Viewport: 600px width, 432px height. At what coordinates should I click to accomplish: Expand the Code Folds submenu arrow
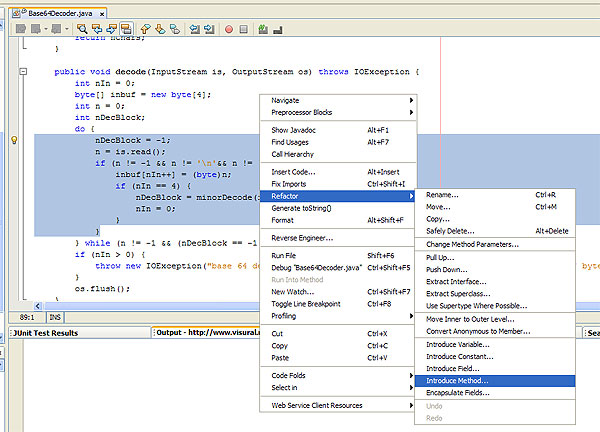pyautogui.click(x=411, y=375)
